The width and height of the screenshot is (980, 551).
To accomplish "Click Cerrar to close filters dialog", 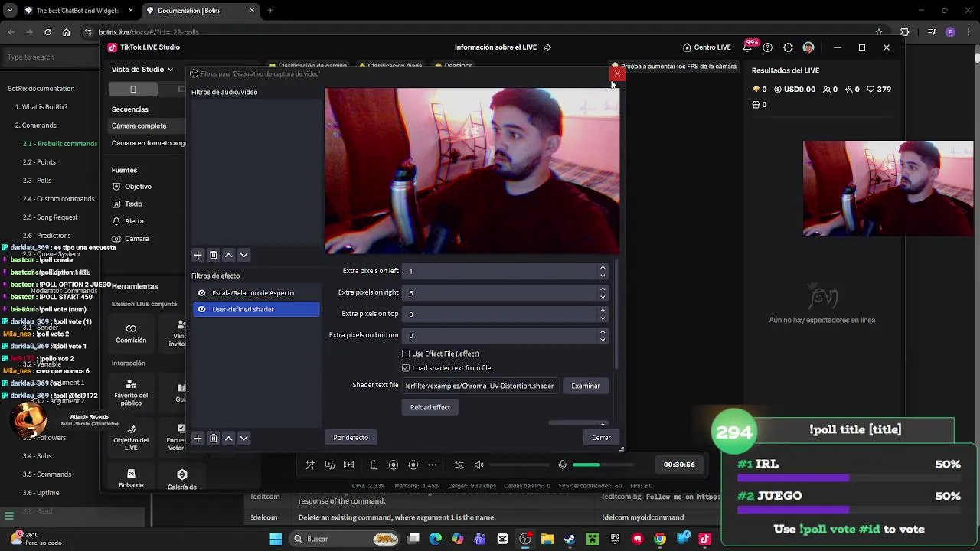I will 601,438.
